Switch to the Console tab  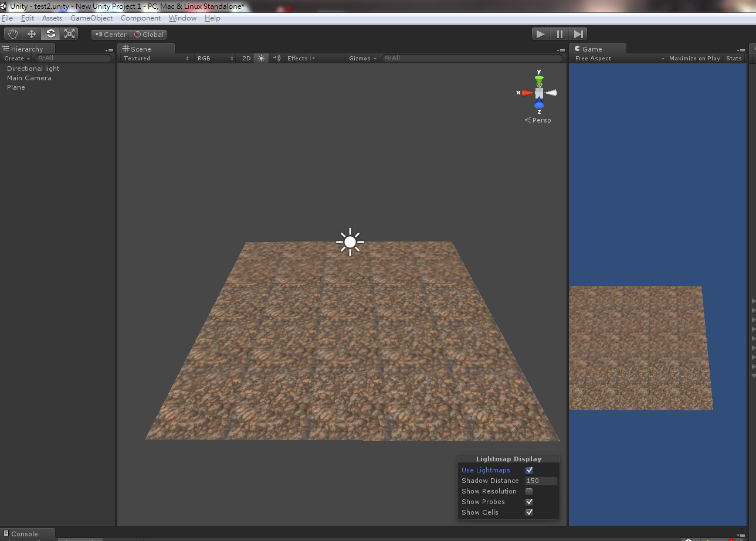click(28, 533)
